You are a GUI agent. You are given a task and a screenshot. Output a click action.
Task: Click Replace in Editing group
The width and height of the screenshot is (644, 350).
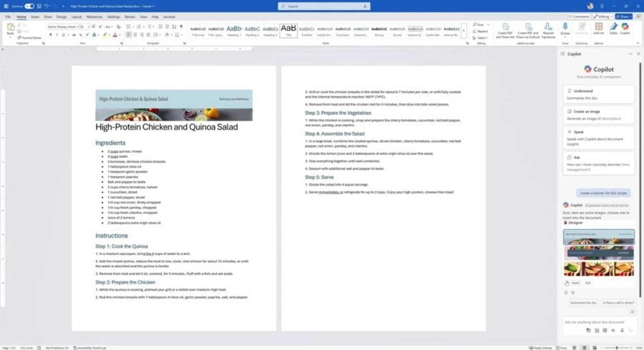click(480, 31)
